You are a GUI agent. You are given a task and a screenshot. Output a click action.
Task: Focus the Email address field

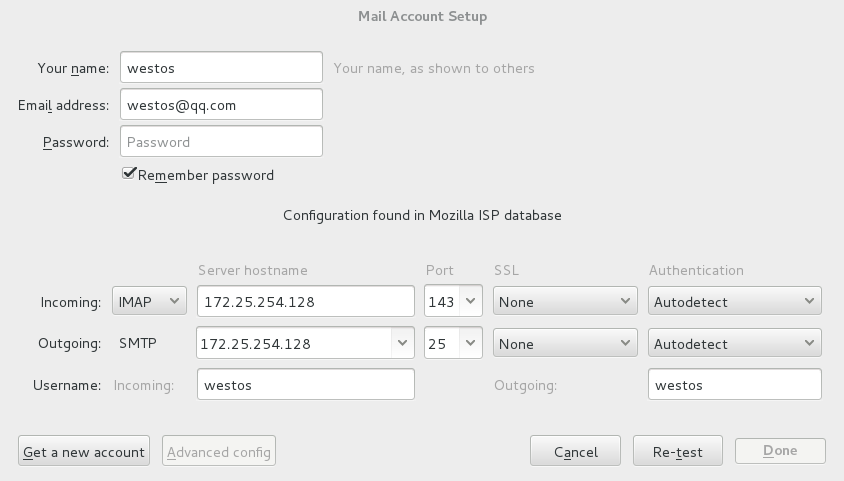(221, 104)
